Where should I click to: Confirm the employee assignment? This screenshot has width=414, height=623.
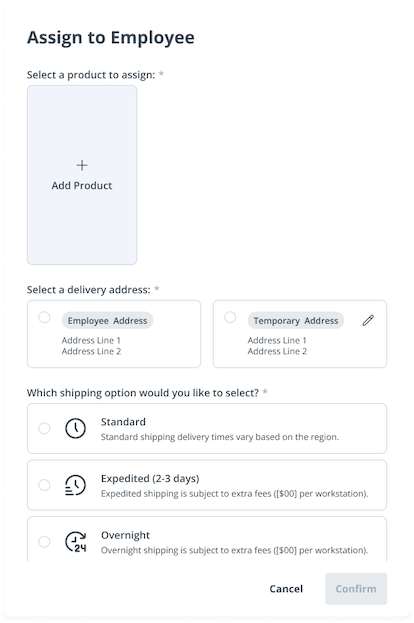point(356,589)
